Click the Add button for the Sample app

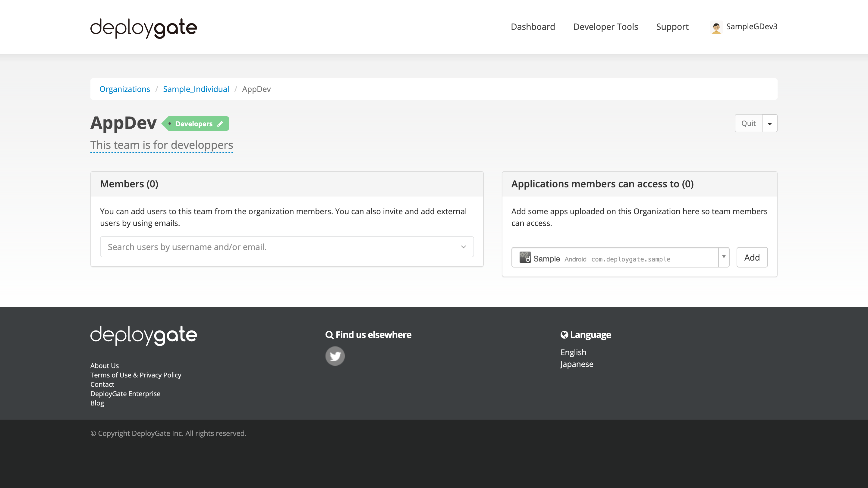click(752, 257)
